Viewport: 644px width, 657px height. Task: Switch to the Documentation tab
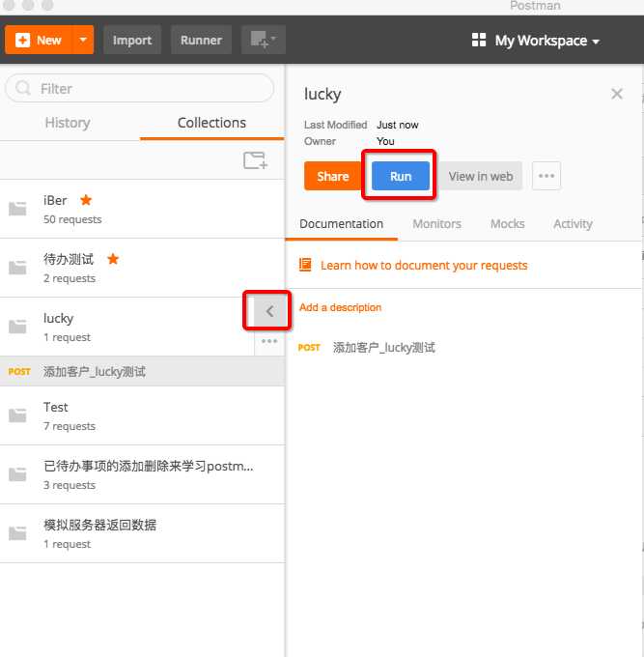coord(341,224)
